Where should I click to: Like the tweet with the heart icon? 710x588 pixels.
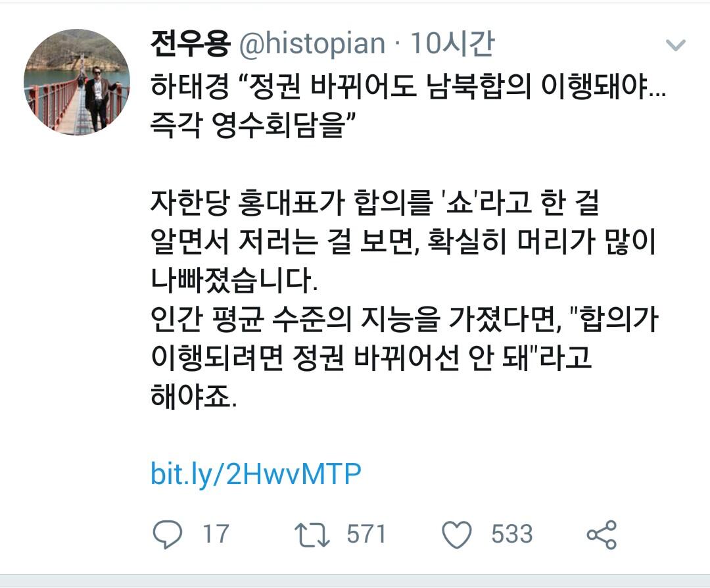(456, 535)
